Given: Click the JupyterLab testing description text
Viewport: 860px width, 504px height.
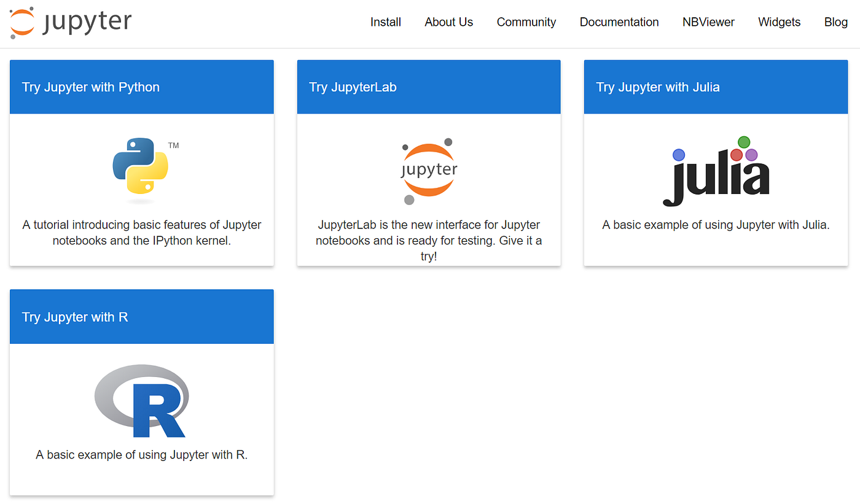Looking at the screenshot, I should pyautogui.click(x=428, y=241).
